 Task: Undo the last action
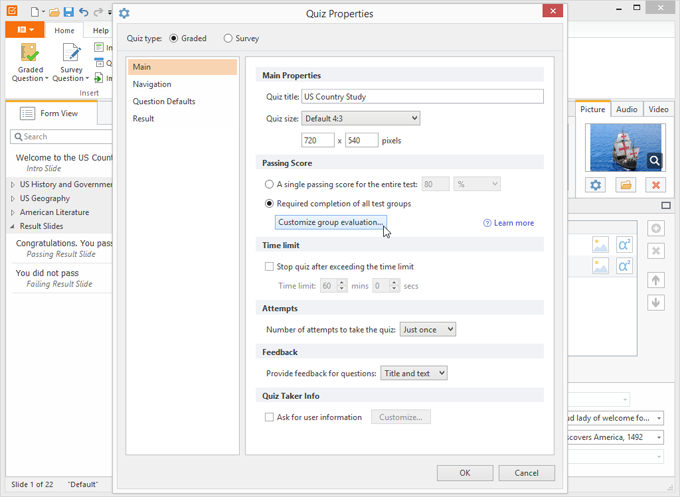pos(84,12)
